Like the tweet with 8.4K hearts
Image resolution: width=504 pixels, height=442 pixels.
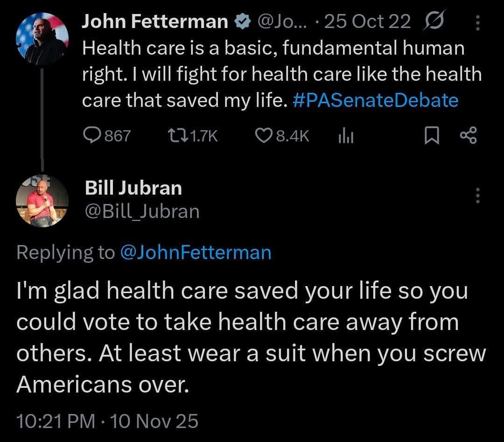[x=264, y=135]
